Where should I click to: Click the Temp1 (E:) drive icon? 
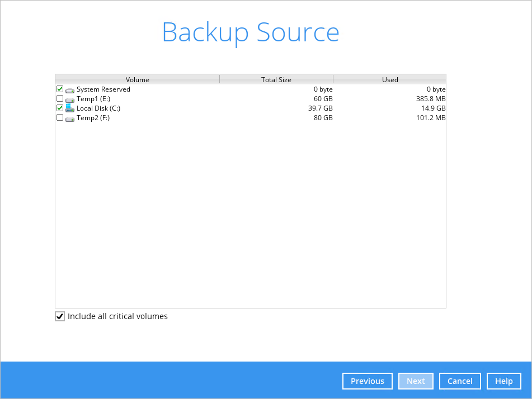(70, 99)
